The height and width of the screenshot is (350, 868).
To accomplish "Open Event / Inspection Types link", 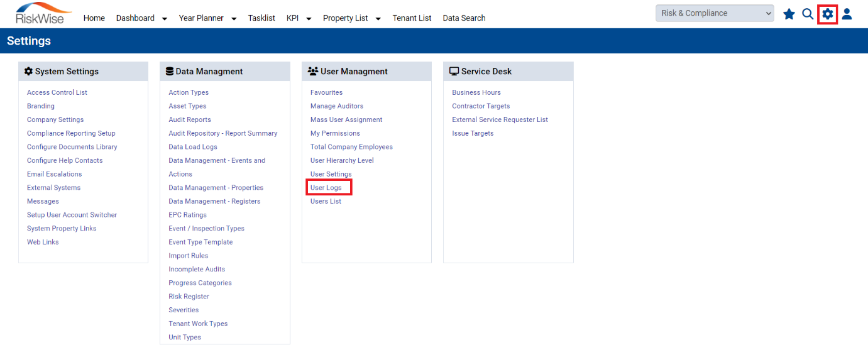I will 207,229.
